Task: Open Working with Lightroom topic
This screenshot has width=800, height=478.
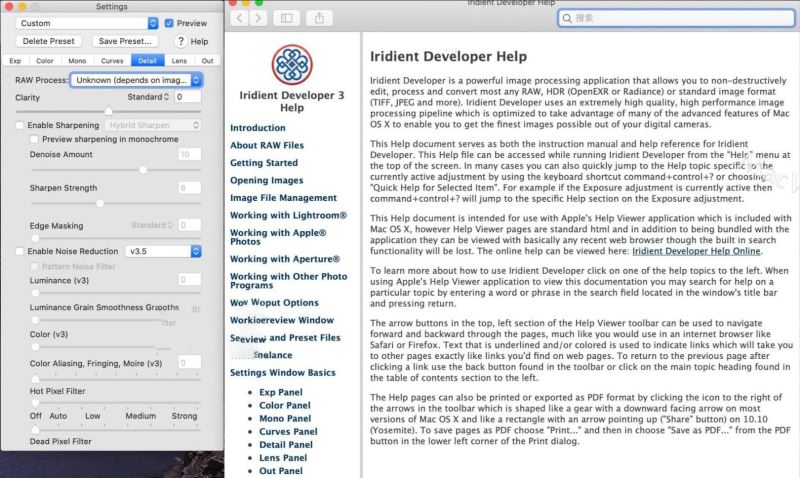Action: [x=288, y=215]
